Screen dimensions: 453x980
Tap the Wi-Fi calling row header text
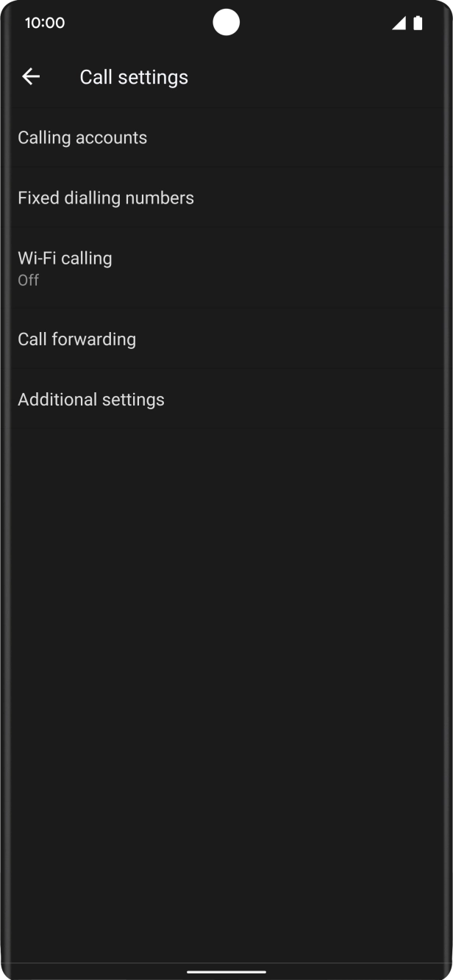65,258
